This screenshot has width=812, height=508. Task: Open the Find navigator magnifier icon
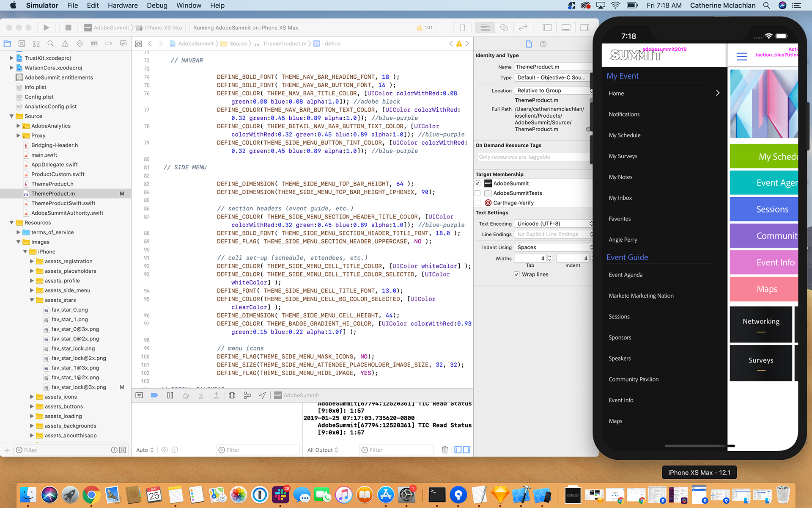pyautogui.click(x=50, y=44)
